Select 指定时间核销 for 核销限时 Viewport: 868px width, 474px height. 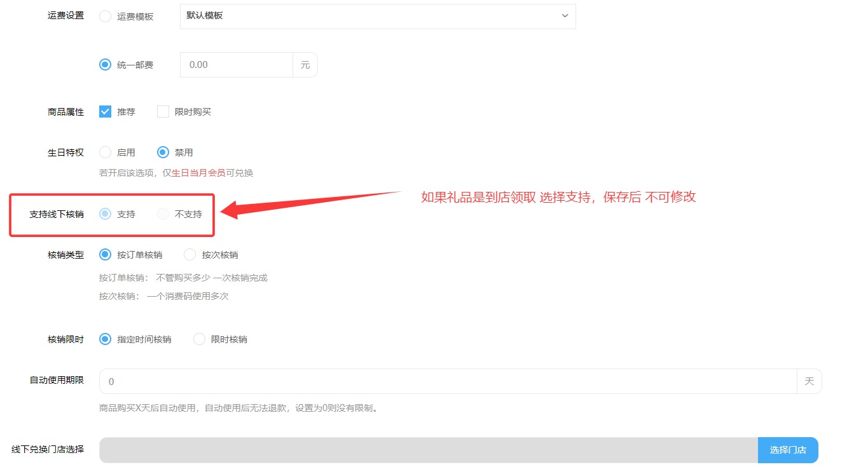pos(106,339)
